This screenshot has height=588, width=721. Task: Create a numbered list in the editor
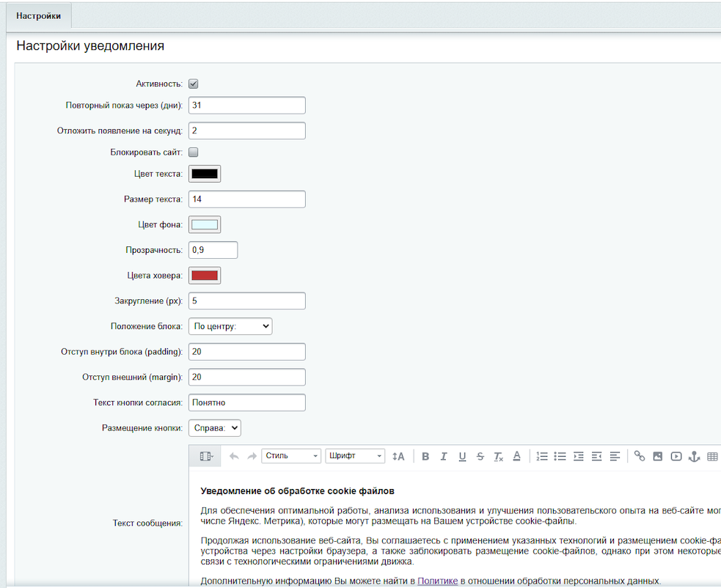click(x=542, y=456)
